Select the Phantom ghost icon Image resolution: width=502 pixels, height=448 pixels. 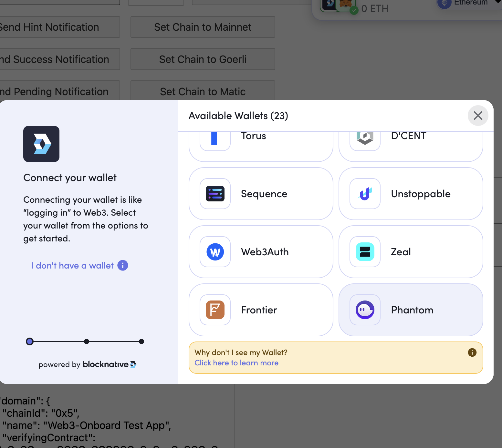click(365, 310)
